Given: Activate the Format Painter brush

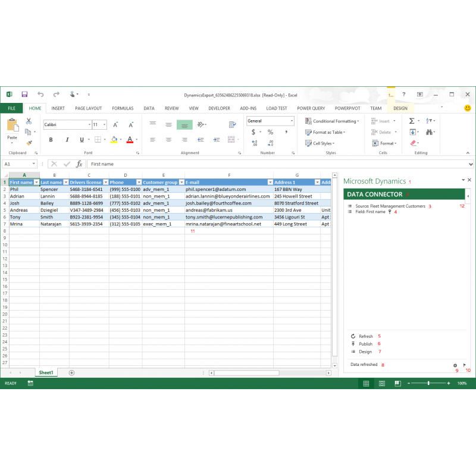Looking at the screenshot, I should [x=29, y=143].
